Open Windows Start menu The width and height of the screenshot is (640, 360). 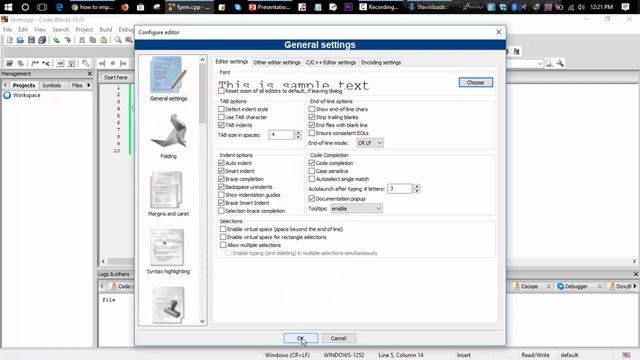click(x=8, y=7)
